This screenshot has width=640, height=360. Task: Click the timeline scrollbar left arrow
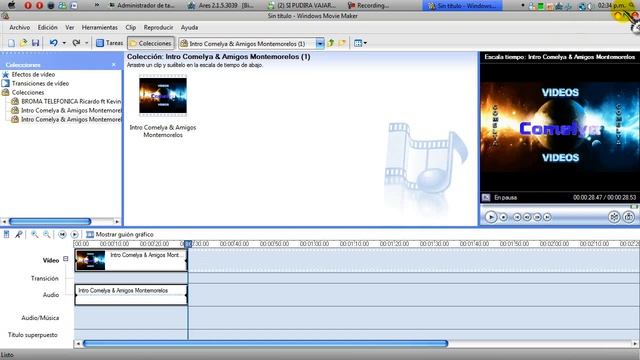(x=78, y=344)
